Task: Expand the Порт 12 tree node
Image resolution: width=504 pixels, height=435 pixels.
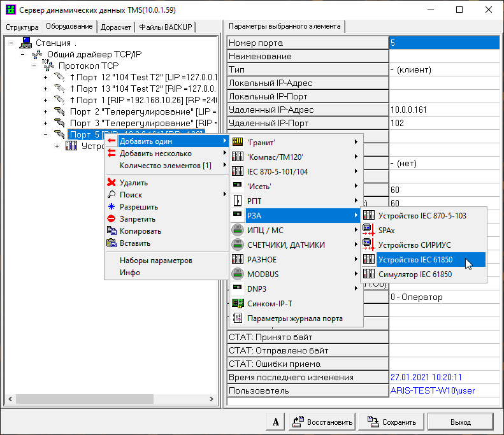Action: (46, 77)
